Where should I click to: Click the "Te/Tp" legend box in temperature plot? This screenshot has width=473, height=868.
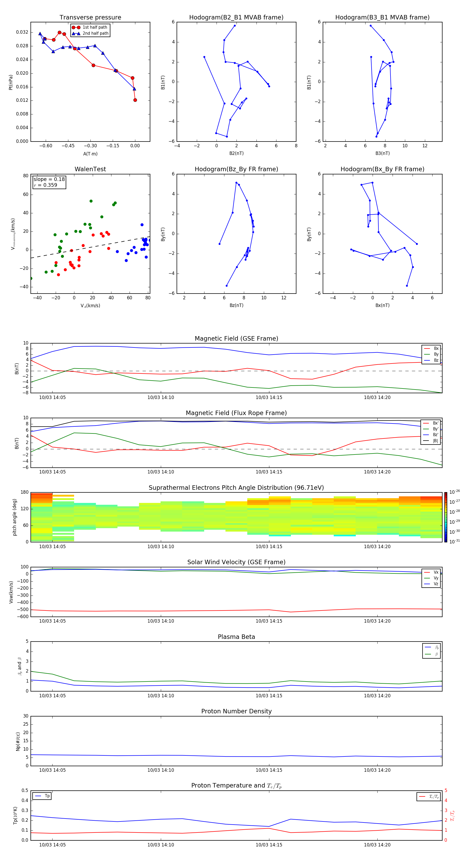click(x=429, y=796)
